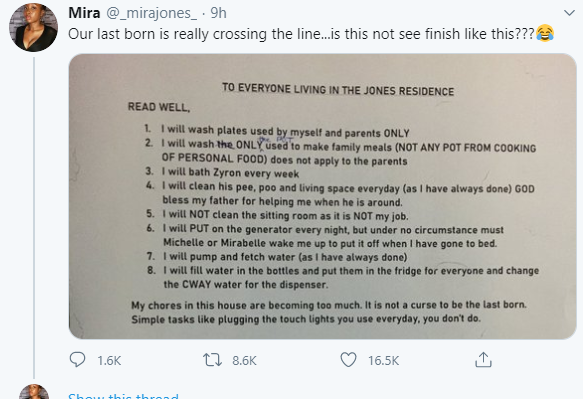Click the @_mirajones_ handle
Viewport: 583px width, 399px height.
[x=152, y=13]
